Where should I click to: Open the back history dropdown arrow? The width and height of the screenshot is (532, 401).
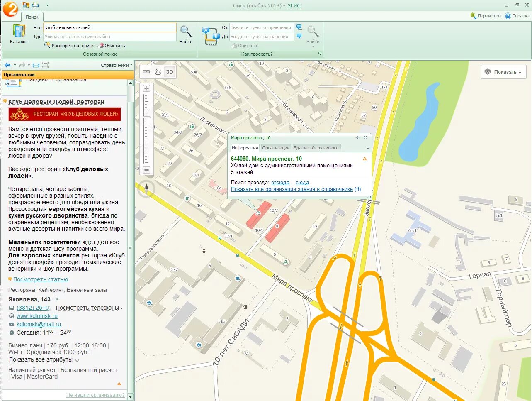[15, 65]
